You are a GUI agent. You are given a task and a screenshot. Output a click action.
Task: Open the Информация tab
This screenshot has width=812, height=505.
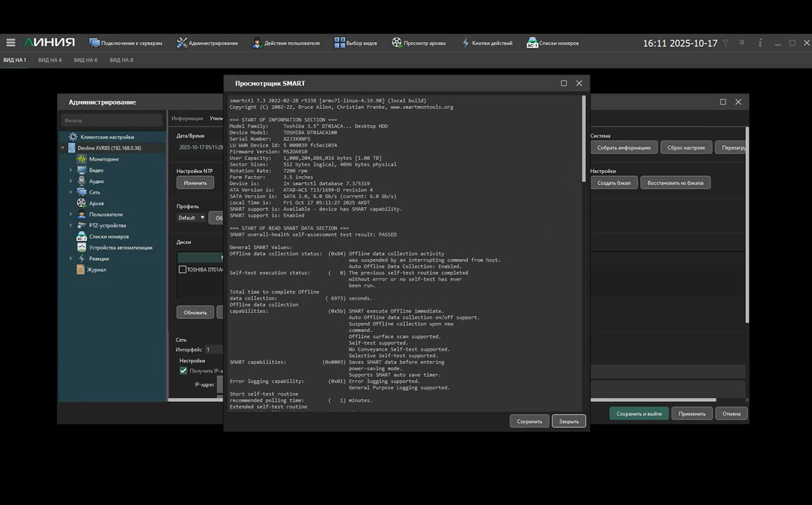(187, 119)
